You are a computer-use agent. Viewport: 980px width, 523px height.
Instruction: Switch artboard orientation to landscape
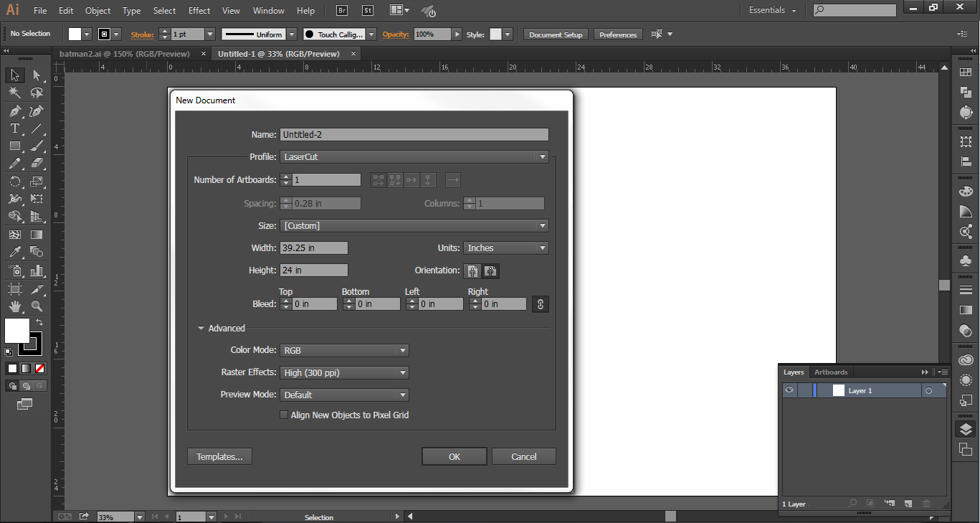point(490,271)
